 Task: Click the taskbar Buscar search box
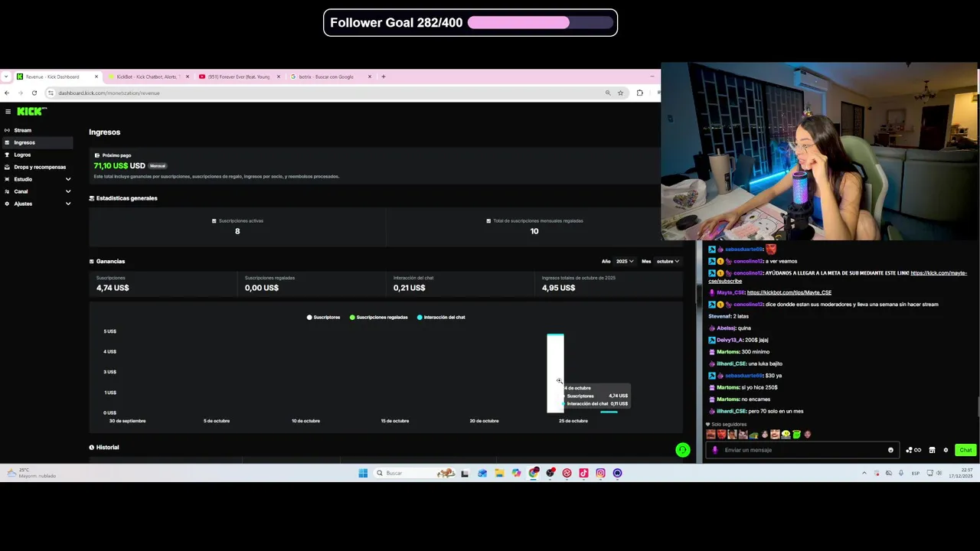pos(414,473)
